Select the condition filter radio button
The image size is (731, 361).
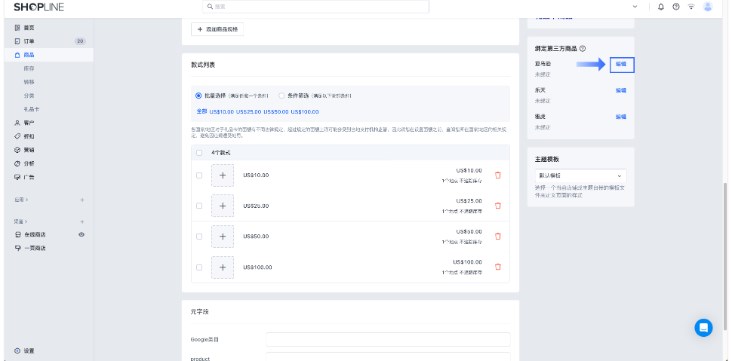pos(281,96)
